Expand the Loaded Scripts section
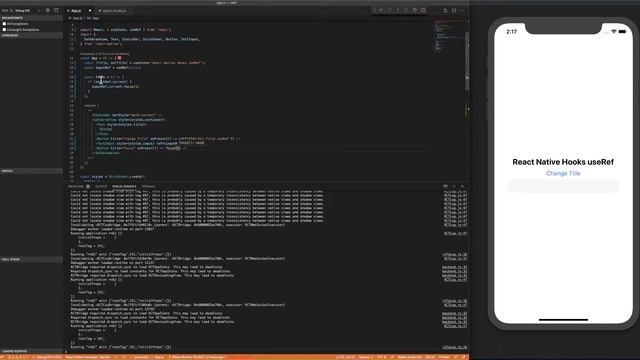Image resolution: width=640 pixels, height=360 pixels. point(31,351)
